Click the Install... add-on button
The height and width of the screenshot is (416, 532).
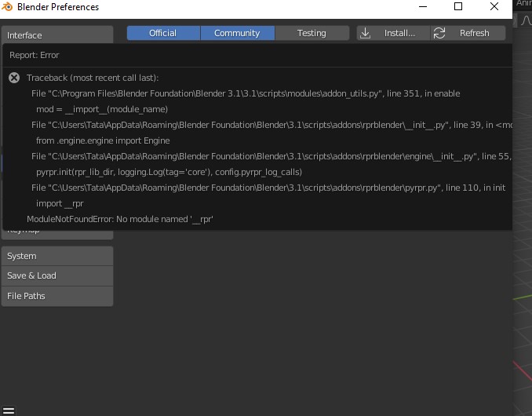click(x=394, y=33)
